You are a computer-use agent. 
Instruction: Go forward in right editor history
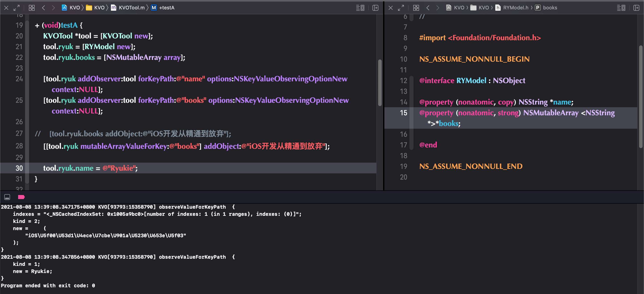point(438,8)
